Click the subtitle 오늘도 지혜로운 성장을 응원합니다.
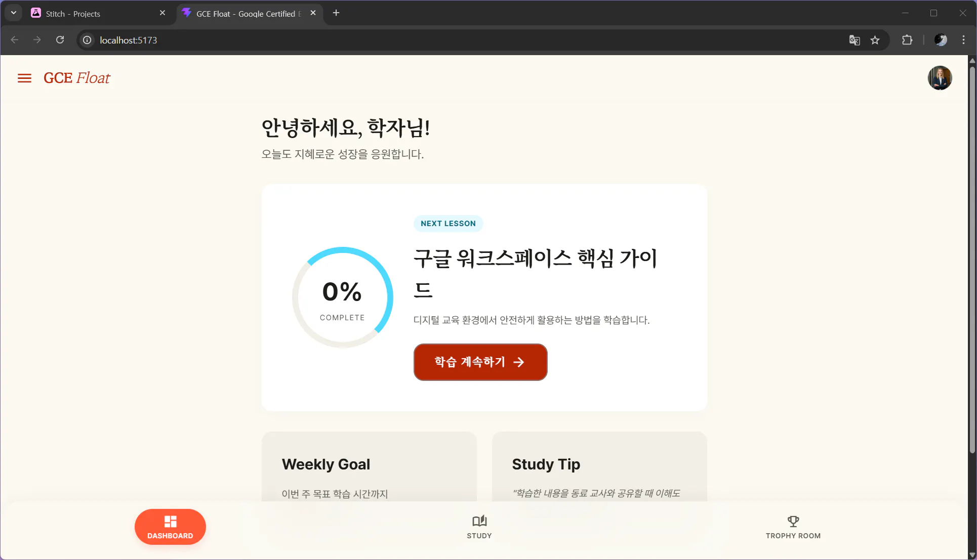The height and width of the screenshot is (560, 977). [343, 154]
